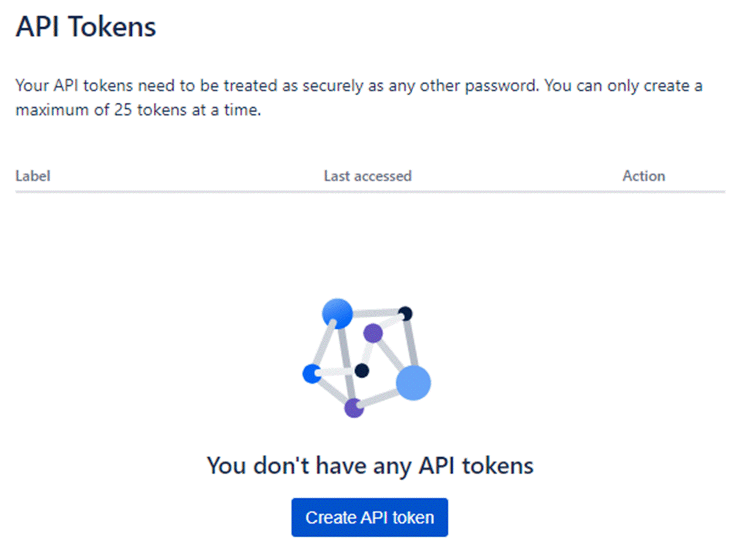The image size is (747, 560).
Task: Click the purple bottom node in illustration
Action: point(353,408)
